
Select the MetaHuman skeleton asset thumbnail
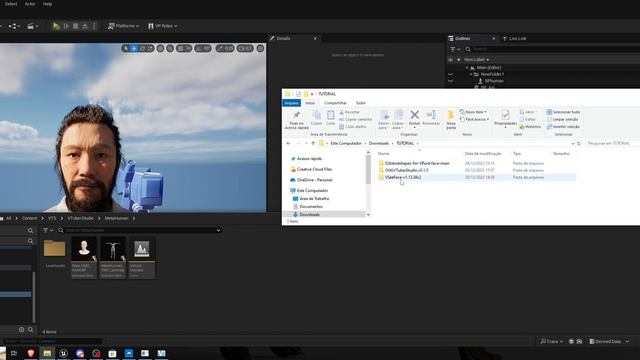(x=113, y=249)
